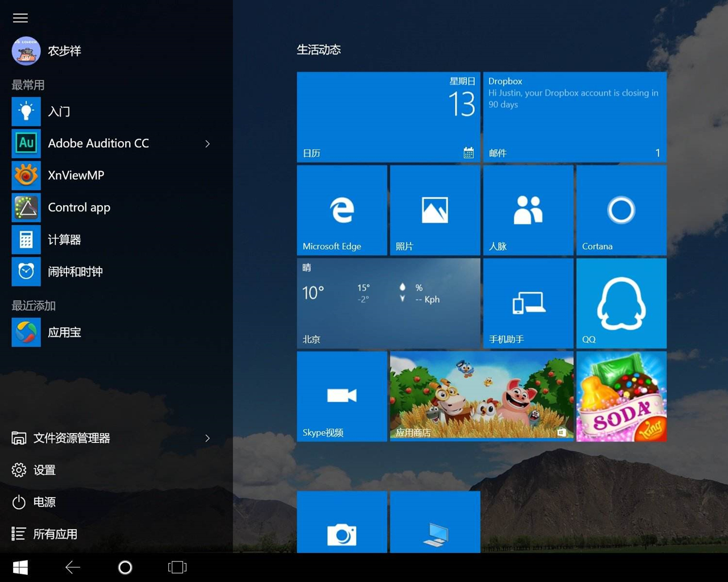Image resolution: width=728 pixels, height=582 pixels.
Task: Open 闹钟和时钟 alarm clock icon
Action: [x=26, y=271]
